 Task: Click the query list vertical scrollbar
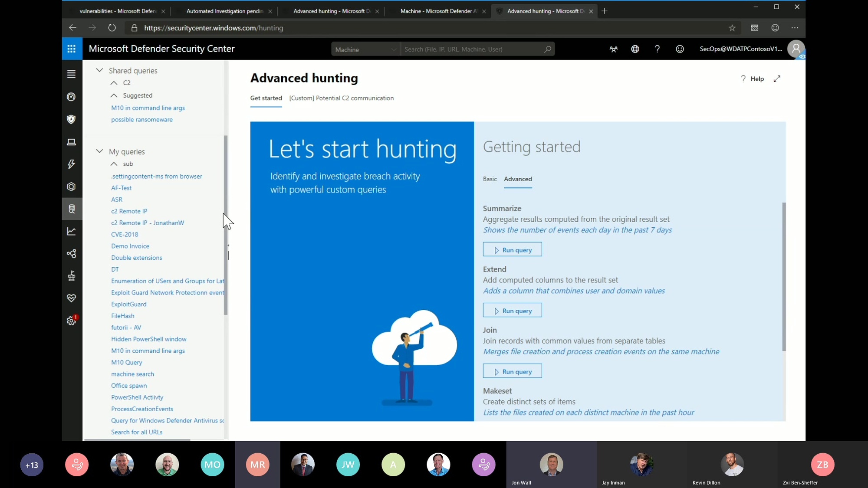[x=226, y=225]
